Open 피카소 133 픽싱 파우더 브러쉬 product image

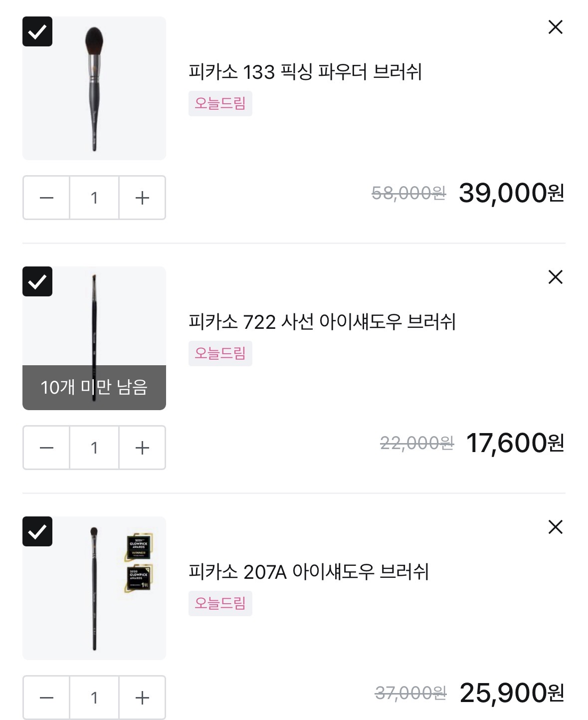[x=94, y=88]
